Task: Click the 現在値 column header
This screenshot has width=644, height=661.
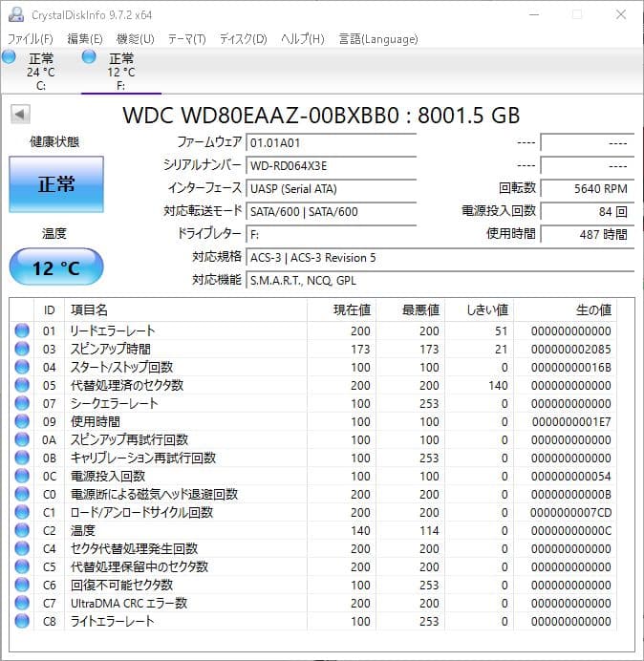Action: point(342,310)
